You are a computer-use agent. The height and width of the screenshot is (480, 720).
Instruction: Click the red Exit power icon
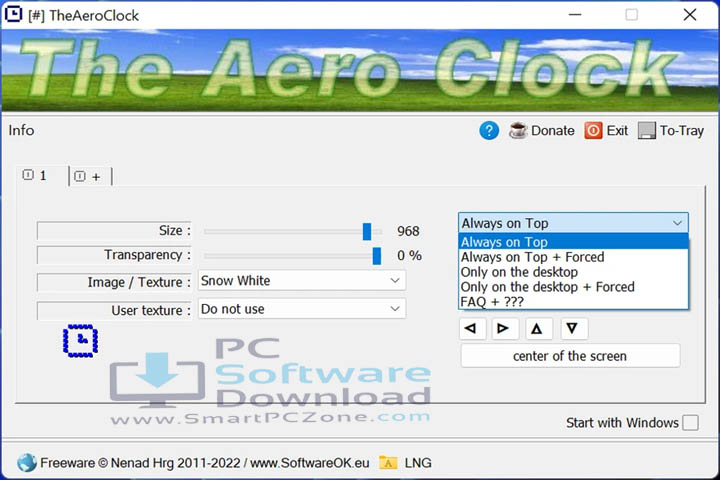coord(593,131)
